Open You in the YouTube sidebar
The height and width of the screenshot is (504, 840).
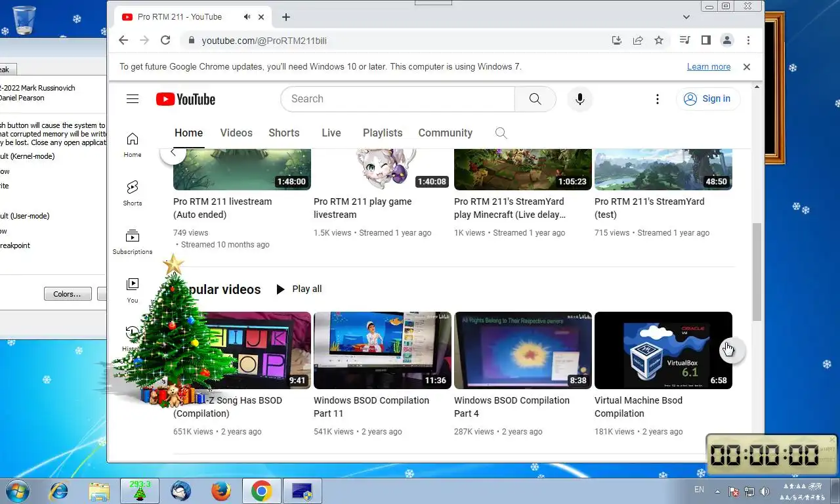coord(133,291)
